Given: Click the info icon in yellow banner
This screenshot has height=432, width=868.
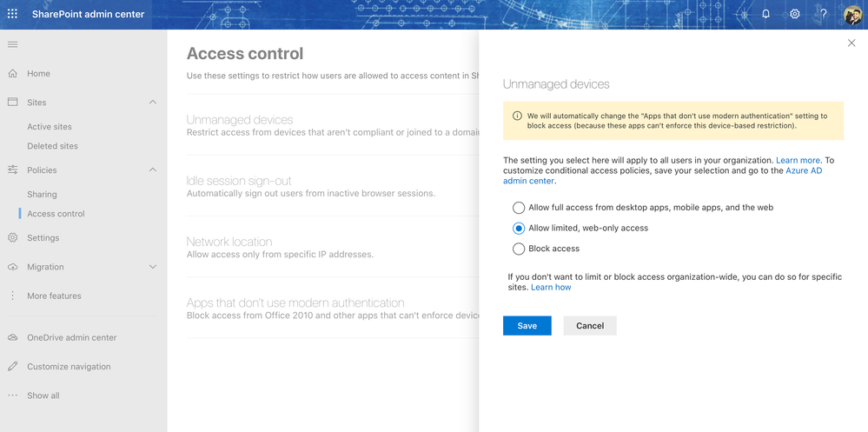Looking at the screenshot, I should click(517, 116).
